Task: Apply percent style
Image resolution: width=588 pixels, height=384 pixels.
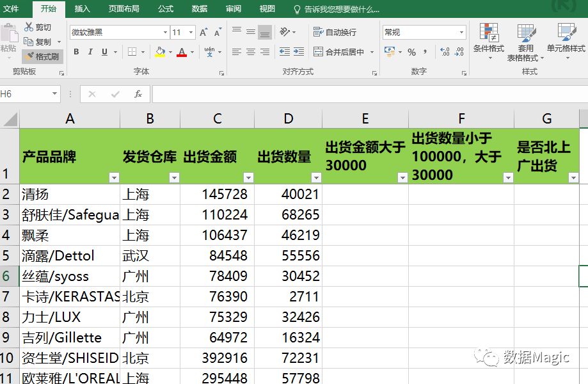Action: [x=412, y=52]
